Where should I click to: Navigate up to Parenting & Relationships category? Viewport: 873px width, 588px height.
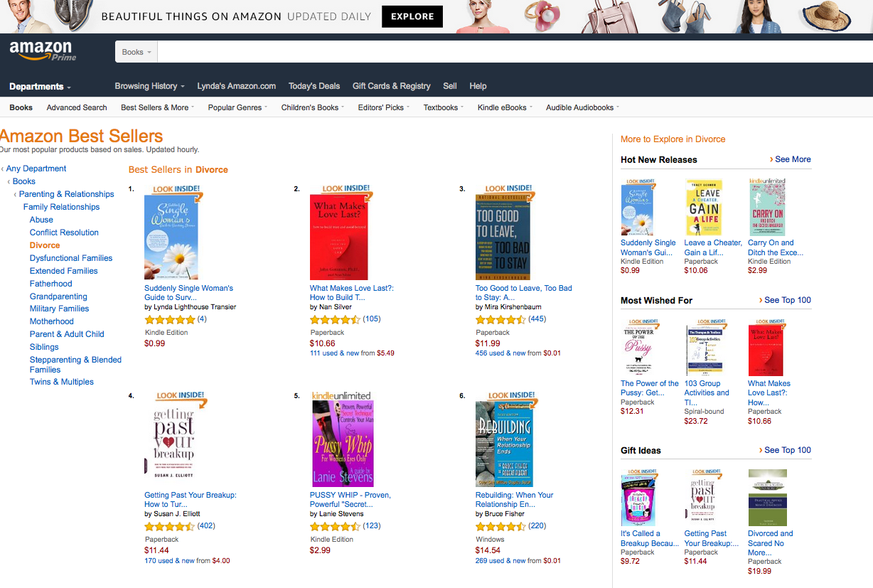(66, 194)
